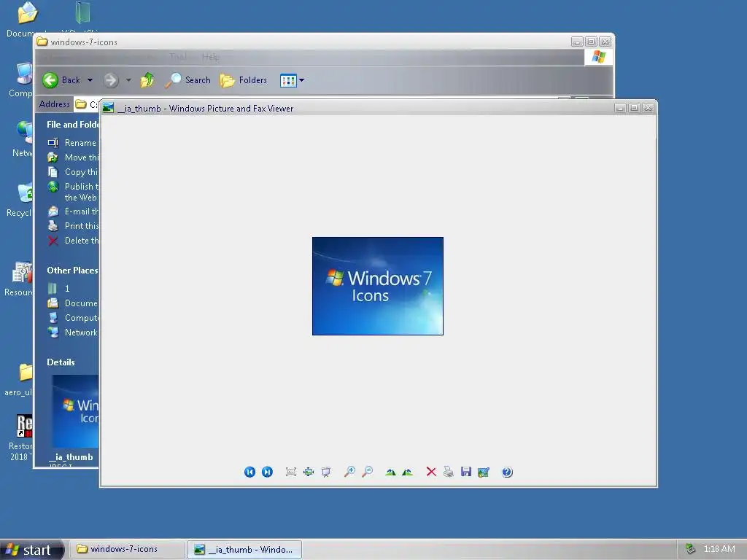Screen dimensions: 747x560
Task: Save a copy using floppy disk icon
Action: pos(466,472)
